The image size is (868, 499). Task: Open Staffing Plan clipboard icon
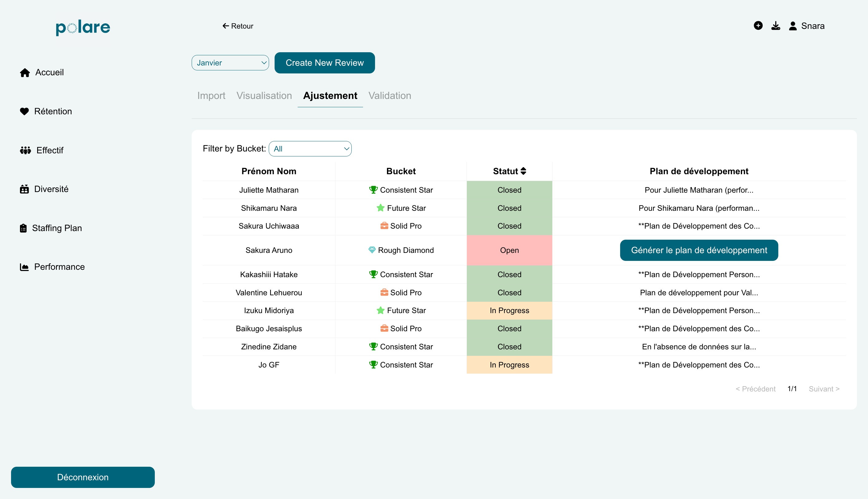pyautogui.click(x=23, y=228)
